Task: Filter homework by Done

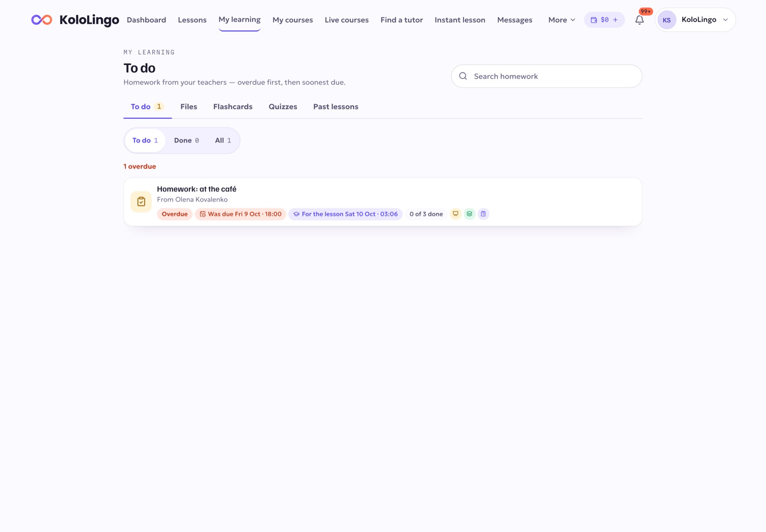Action: (x=187, y=140)
